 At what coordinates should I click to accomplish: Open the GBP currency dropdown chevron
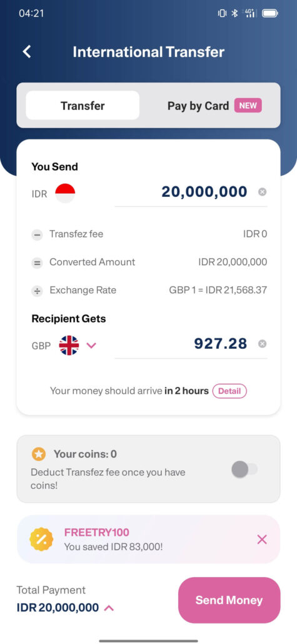tap(91, 346)
